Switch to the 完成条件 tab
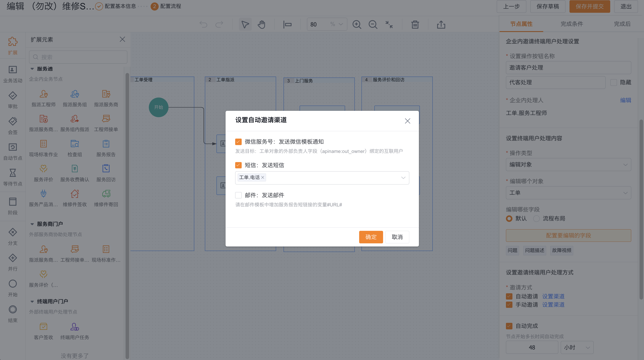This screenshot has width=644, height=360. click(x=571, y=24)
